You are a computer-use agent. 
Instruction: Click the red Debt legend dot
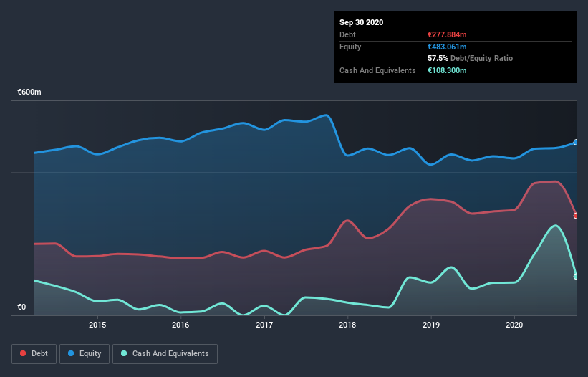pos(23,353)
